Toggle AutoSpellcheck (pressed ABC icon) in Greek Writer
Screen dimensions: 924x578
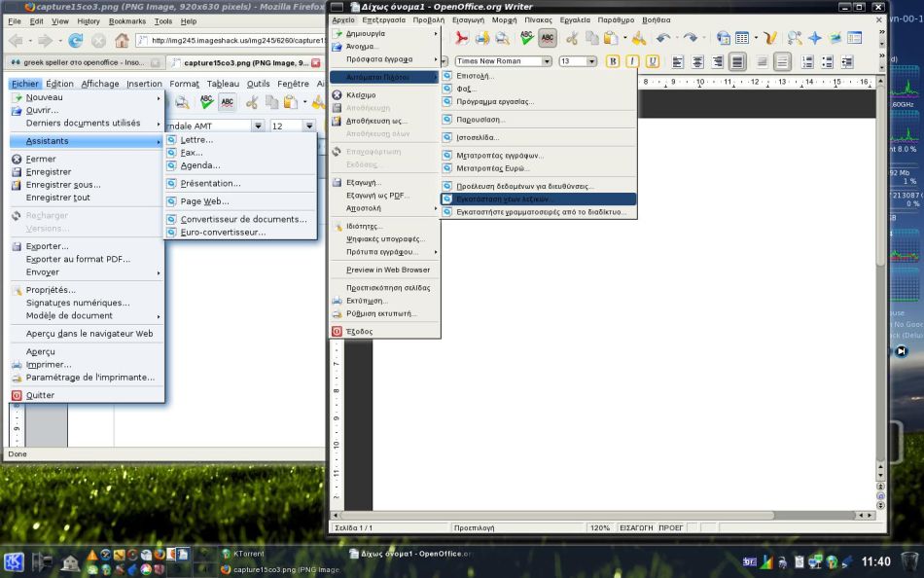pyautogui.click(x=548, y=38)
